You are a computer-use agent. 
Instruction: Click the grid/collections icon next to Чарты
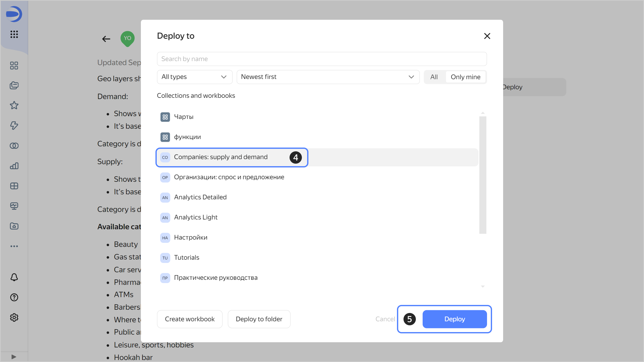click(x=165, y=117)
